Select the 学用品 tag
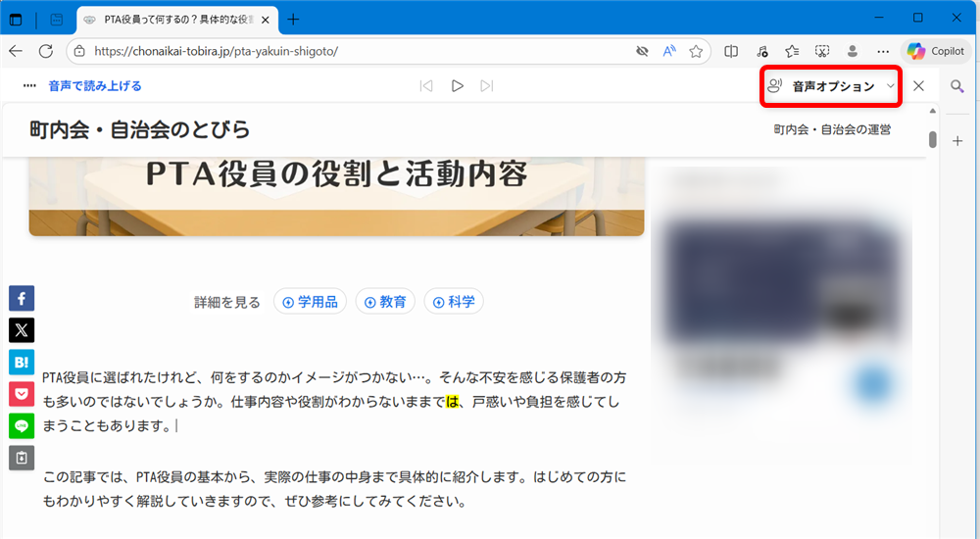The height and width of the screenshot is (539, 980). [x=310, y=302]
